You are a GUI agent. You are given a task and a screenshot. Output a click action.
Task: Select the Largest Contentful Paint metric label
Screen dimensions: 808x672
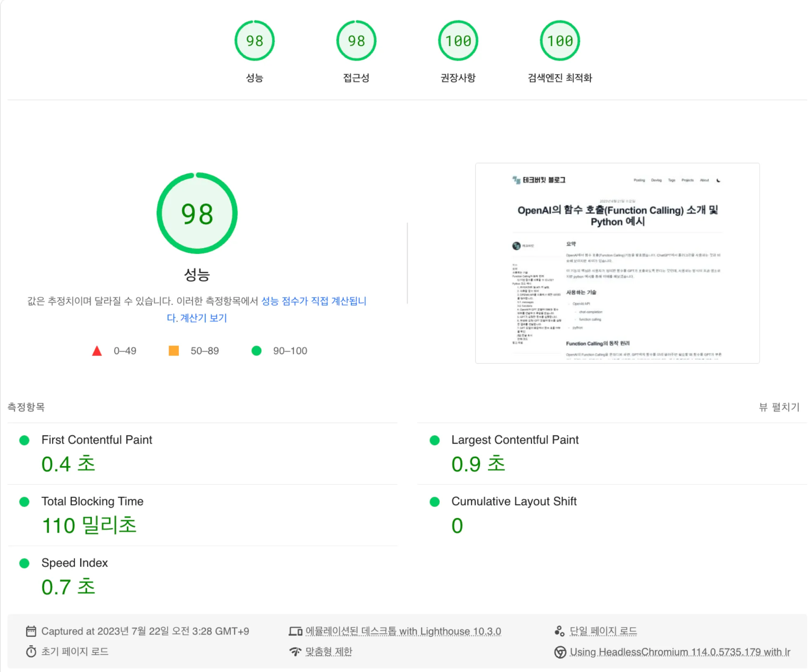click(515, 440)
